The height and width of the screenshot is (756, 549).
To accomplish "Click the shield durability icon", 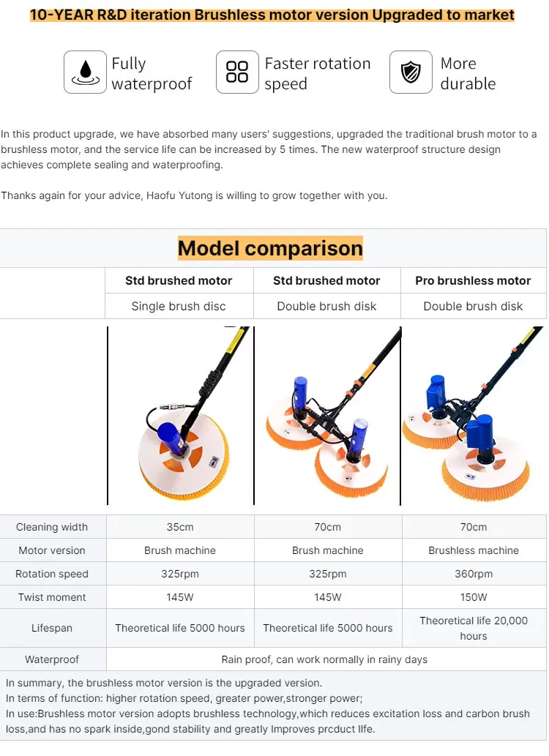I will (x=411, y=72).
